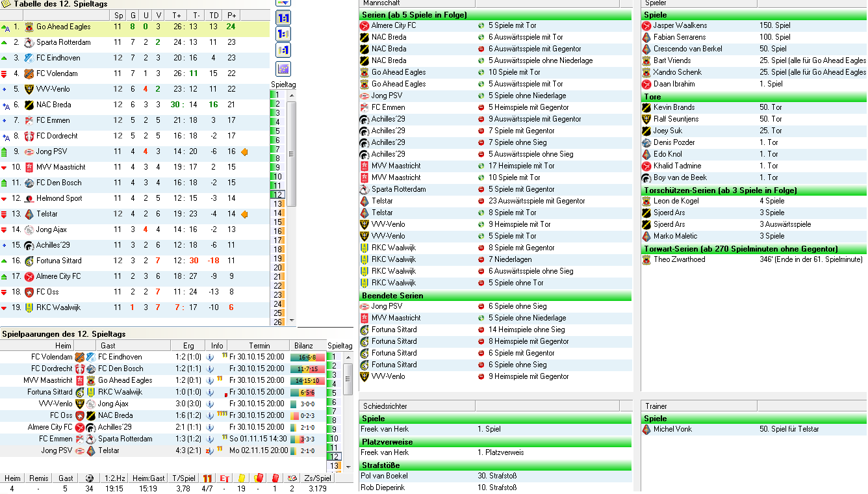Click the '14·15·10' Bilanz bar for MVV Maastricht

pyautogui.click(x=307, y=381)
